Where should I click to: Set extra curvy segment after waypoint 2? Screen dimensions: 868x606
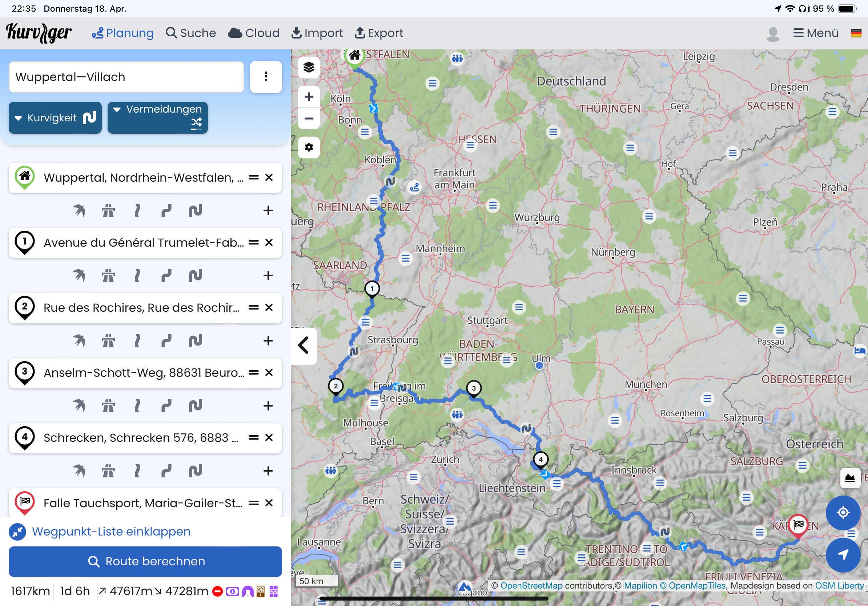196,341
